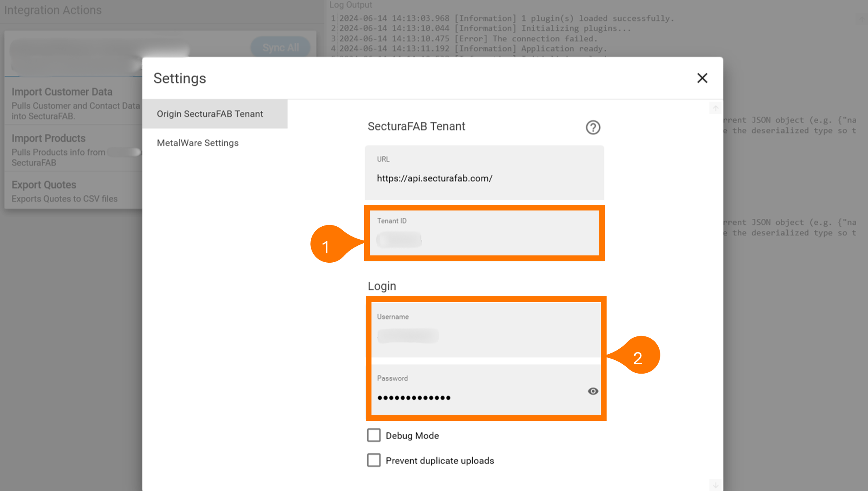The image size is (868, 491).
Task: Click into the Username field
Action: coord(486,335)
